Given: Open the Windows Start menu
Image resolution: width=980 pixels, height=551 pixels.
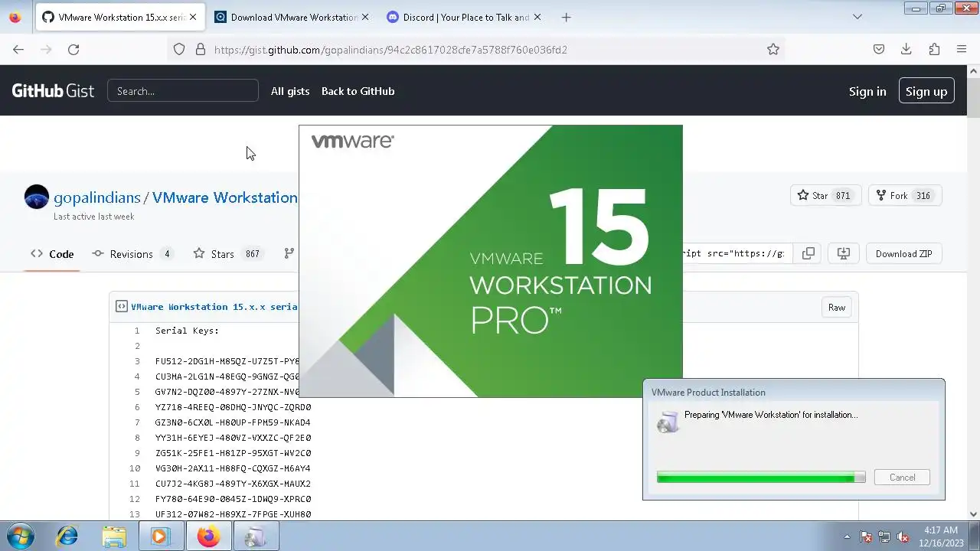Looking at the screenshot, I should (x=20, y=536).
